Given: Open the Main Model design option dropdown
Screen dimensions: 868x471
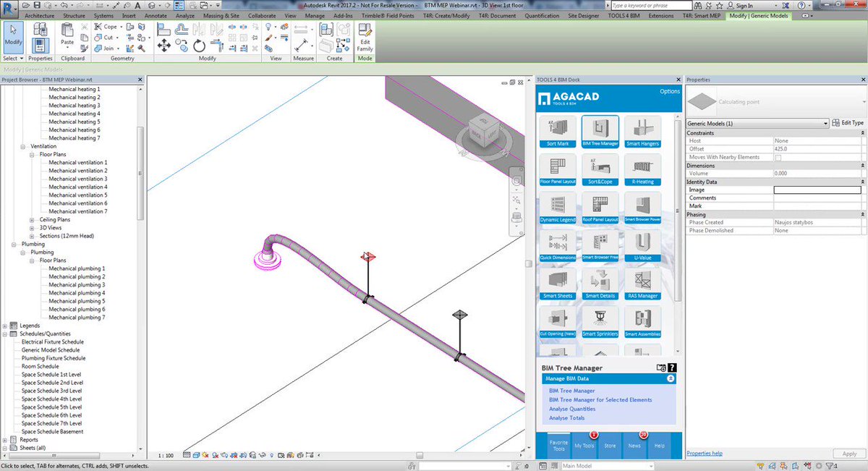Looking at the screenshot, I should pos(606,466).
